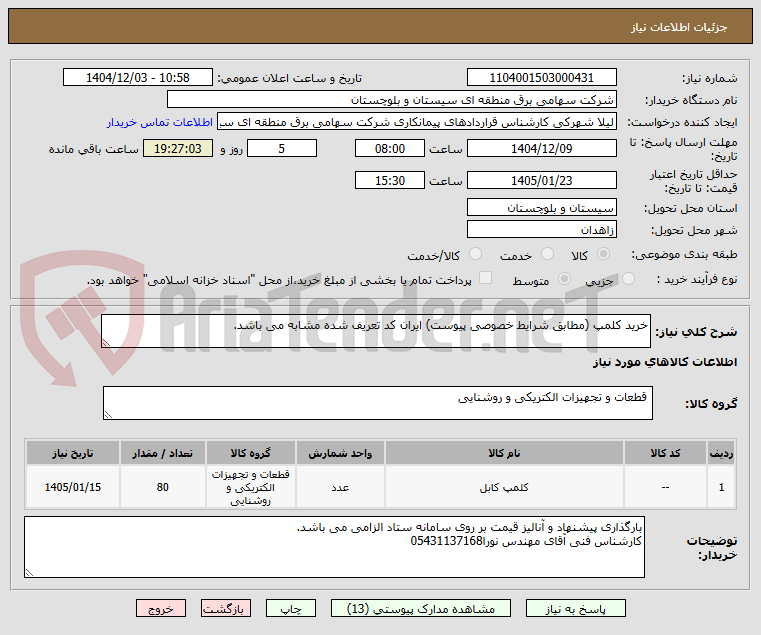Image resolution: width=761 pixels, height=635 pixels.
Task: Click the بازگشت back button
Action: click(x=226, y=608)
